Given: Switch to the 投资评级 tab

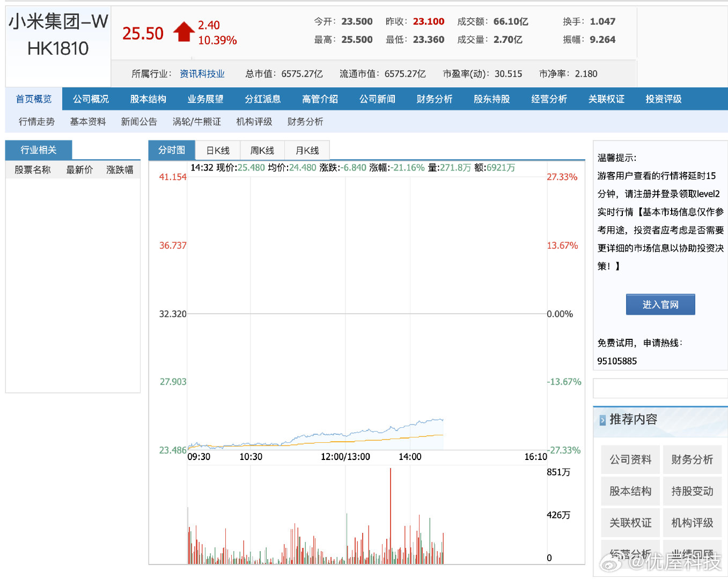Looking at the screenshot, I should click(664, 99).
